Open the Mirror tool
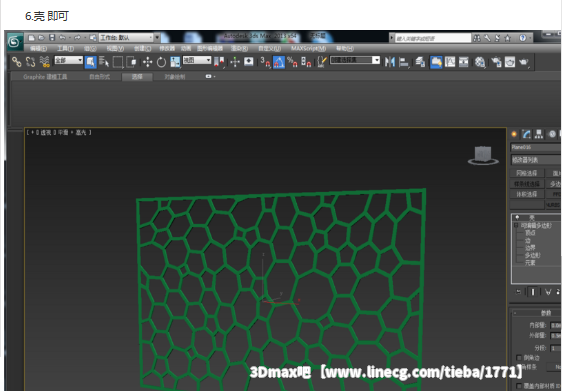Viewport: 562px width, 391px height. point(390,62)
